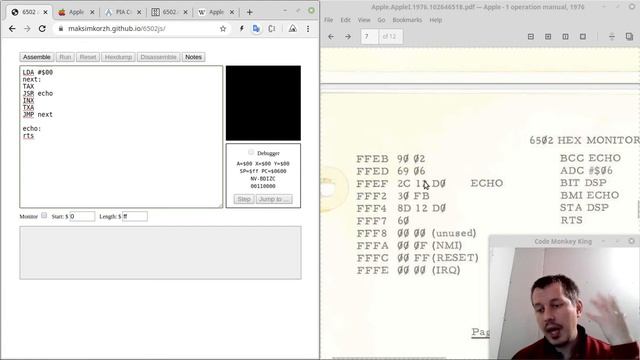
Task: Click the 'LDA #$00' line in the code editor
Action: coord(38,72)
